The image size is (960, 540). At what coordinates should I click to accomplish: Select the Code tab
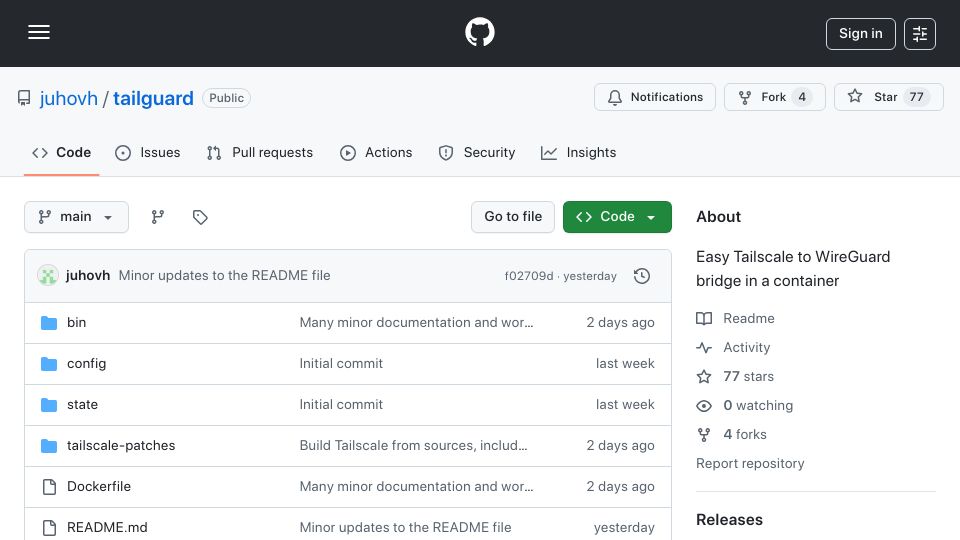(61, 152)
